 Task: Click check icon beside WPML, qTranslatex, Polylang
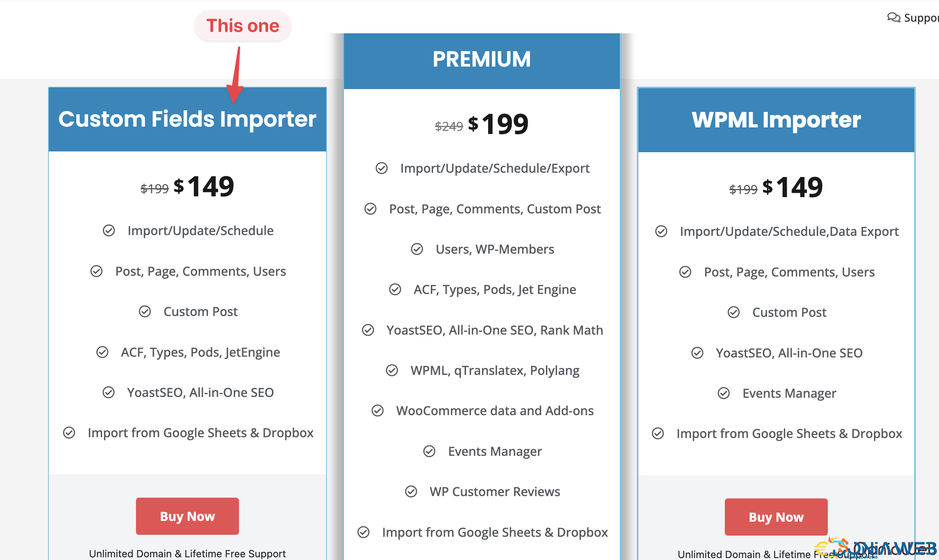click(392, 370)
